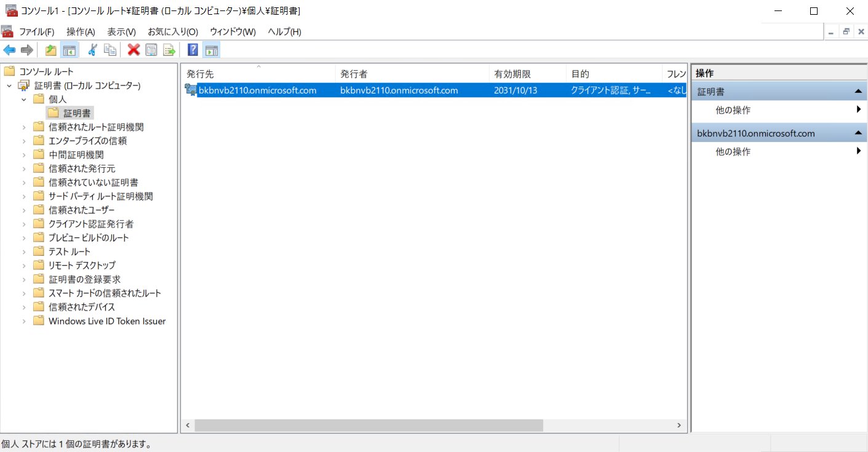Click the コンソール ルート folder icon
This screenshot has width=868, height=452.
click(x=9, y=71)
